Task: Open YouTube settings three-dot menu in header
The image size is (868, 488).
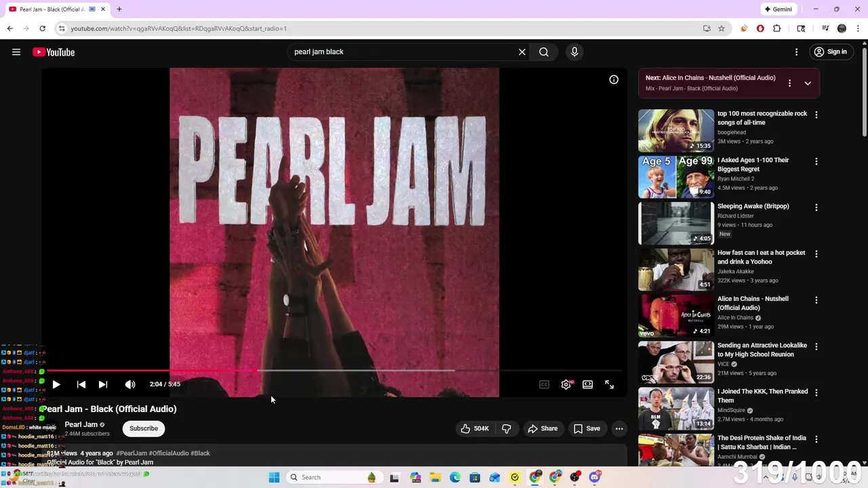Action: coord(797,52)
